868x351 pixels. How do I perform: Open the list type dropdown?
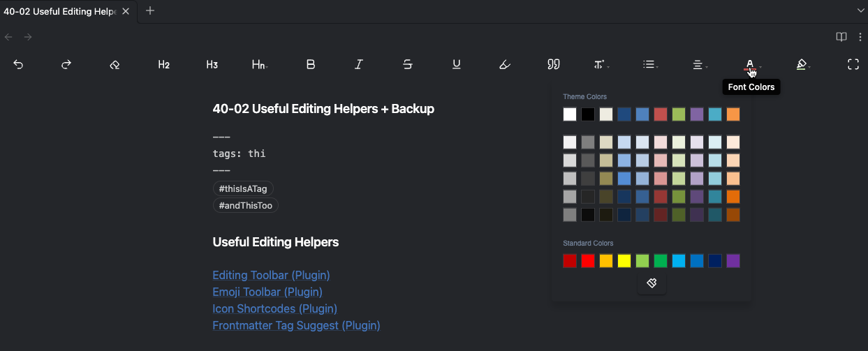[x=650, y=64]
